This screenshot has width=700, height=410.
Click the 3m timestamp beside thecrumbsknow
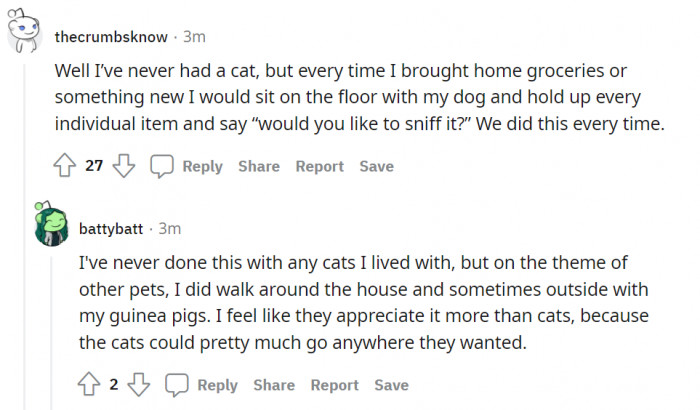point(194,36)
